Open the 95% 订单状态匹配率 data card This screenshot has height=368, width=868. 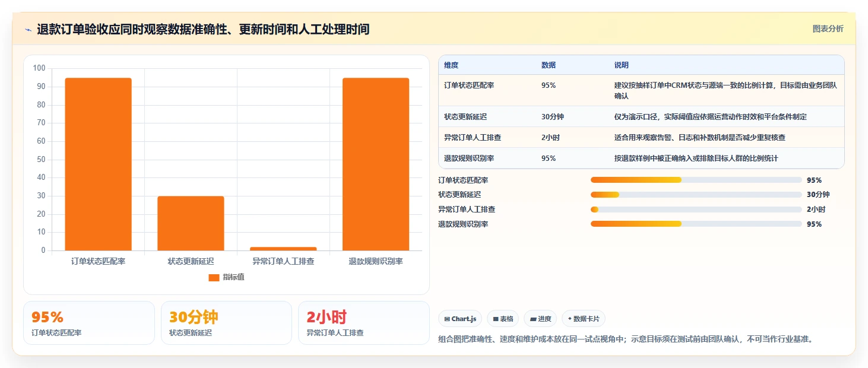(x=89, y=323)
